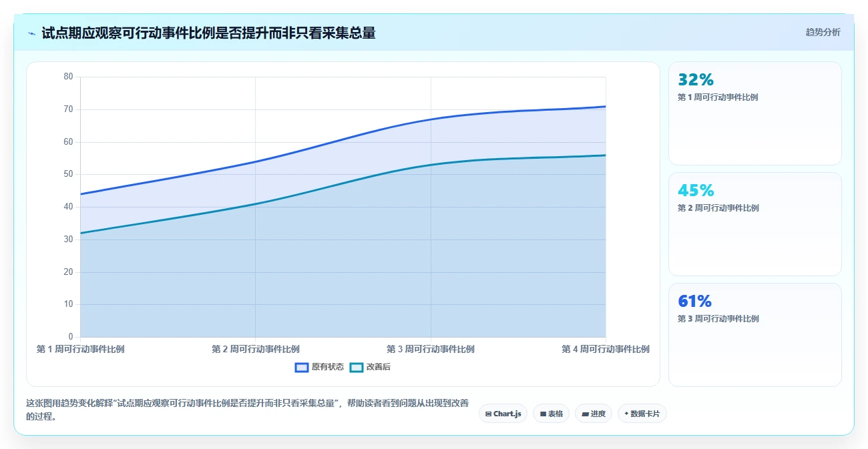Click the sparkle icon inside 数据卡片 chip
The image size is (868, 449).
click(x=626, y=414)
